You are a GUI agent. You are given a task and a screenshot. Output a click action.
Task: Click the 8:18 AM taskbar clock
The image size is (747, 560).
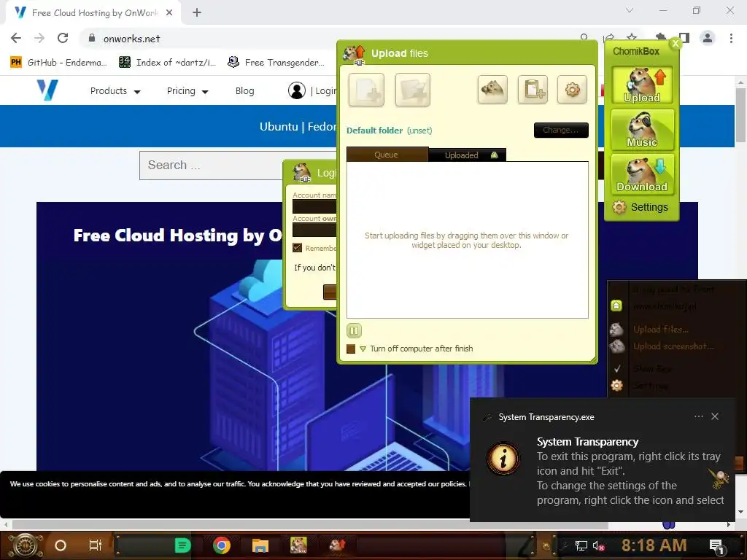tap(654, 545)
